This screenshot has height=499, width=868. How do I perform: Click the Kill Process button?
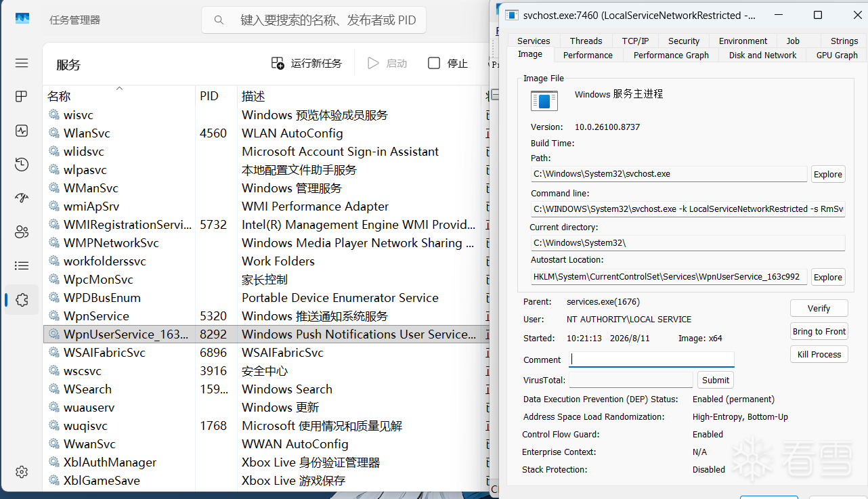tap(819, 354)
